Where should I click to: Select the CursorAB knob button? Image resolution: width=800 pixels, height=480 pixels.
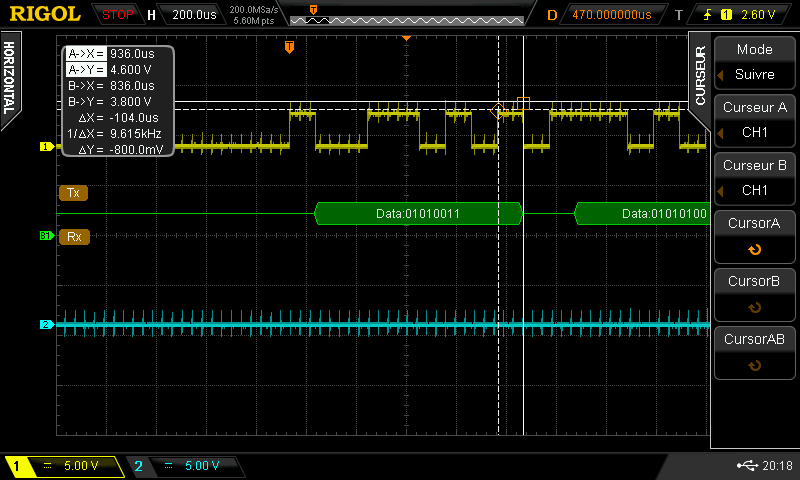click(754, 352)
